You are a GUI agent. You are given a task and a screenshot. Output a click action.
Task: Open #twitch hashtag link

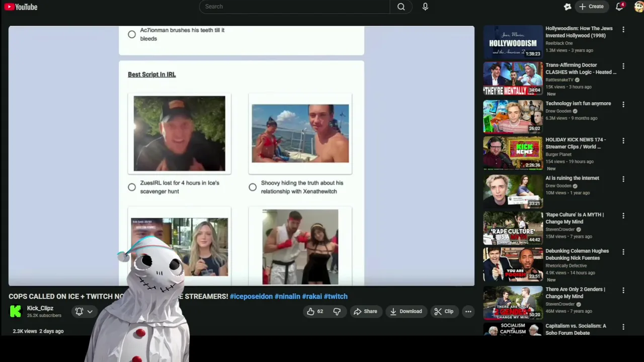(x=336, y=296)
